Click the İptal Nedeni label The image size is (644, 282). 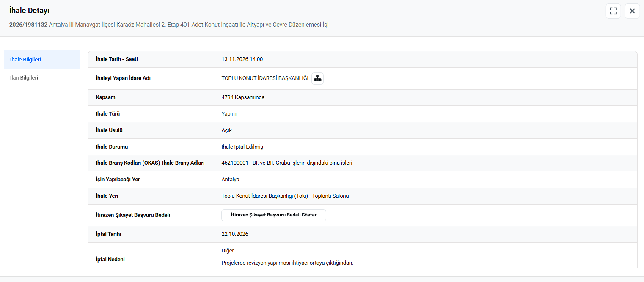110,259
